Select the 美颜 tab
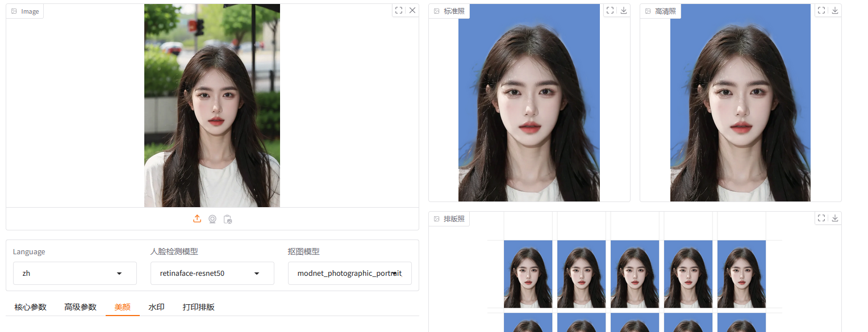 point(122,307)
